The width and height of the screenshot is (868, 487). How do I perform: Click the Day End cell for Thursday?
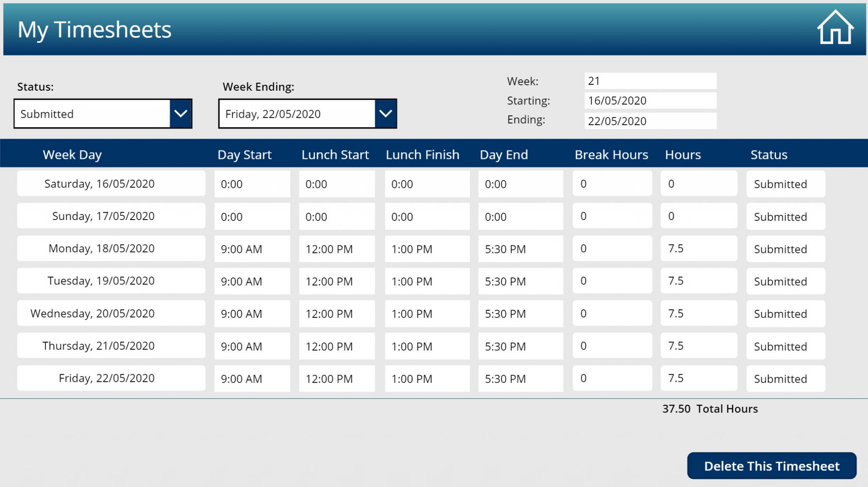tap(520, 346)
